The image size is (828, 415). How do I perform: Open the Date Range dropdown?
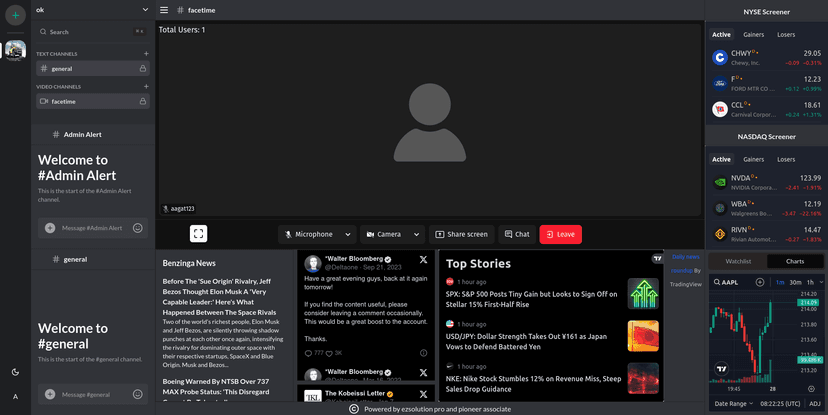click(x=735, y=404)
